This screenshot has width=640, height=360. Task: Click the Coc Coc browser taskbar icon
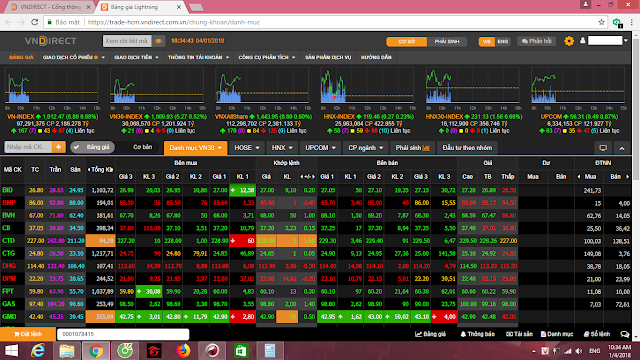125,351
